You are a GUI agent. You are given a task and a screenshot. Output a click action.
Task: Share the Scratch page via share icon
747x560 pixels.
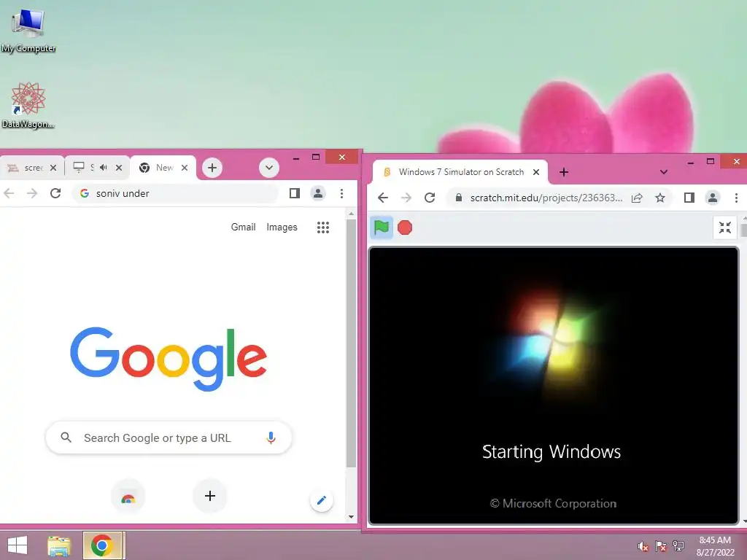(637, 198)
